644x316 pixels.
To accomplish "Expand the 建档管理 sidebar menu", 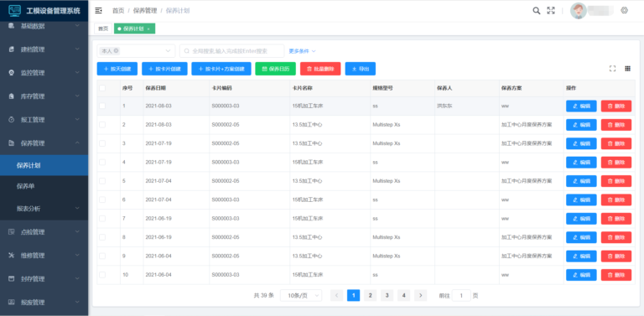I will coord(44,49).
